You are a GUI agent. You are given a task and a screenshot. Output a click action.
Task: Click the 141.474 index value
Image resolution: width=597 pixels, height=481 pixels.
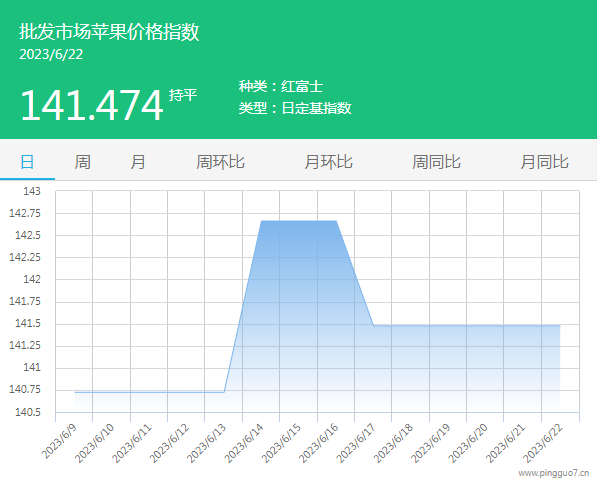[x=92, y=105]
